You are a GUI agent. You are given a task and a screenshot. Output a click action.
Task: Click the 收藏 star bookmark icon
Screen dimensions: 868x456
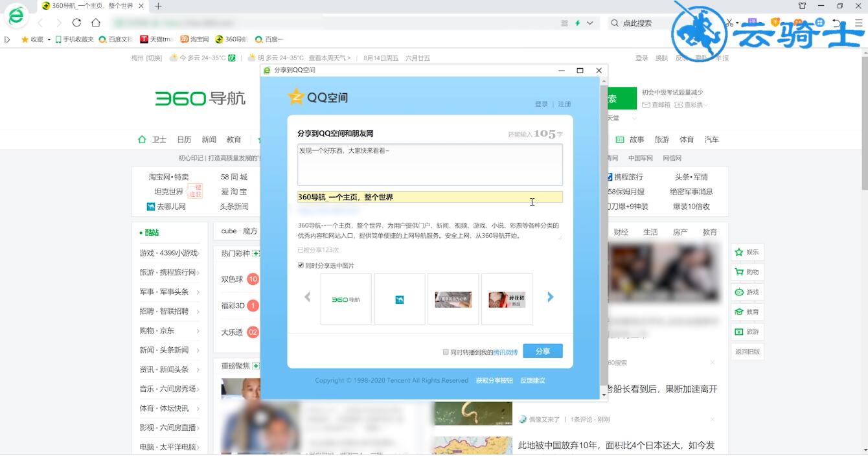point(25,40)
